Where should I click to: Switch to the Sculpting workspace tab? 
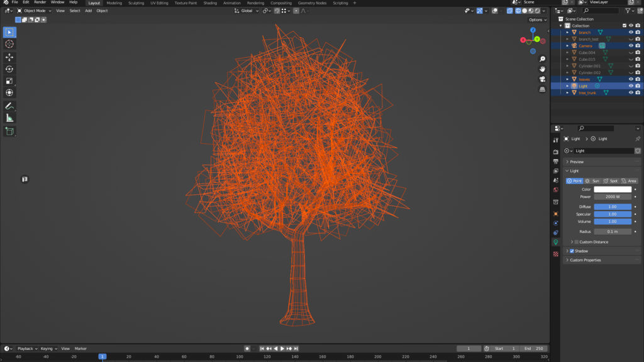136,3
